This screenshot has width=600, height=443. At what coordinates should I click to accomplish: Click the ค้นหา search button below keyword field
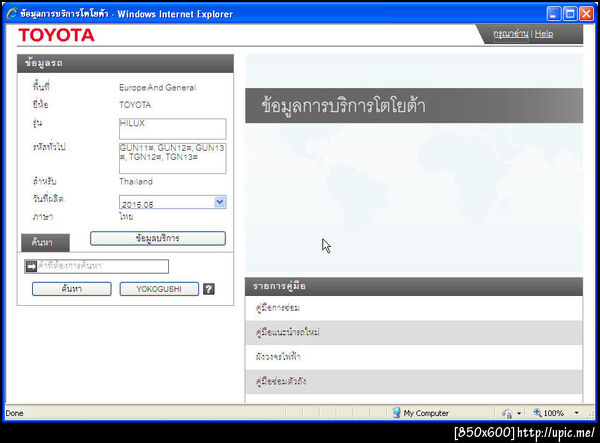(72, 289)
